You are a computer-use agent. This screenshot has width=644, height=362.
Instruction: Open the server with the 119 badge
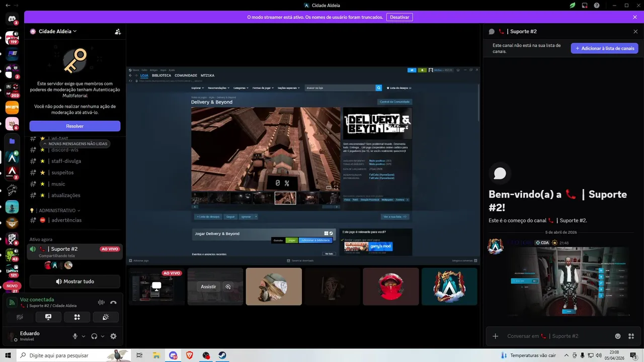[x=12, y=37]
